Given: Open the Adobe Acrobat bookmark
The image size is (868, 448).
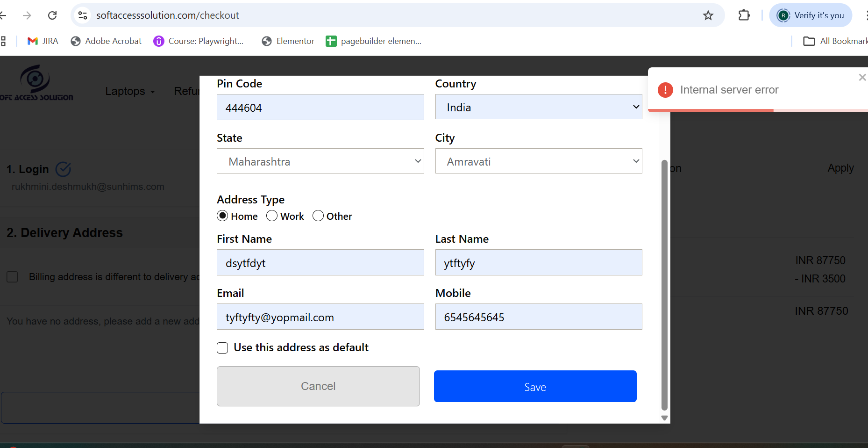Looking at the screenshot, I should pyautogui.click(x=106, y=41).
